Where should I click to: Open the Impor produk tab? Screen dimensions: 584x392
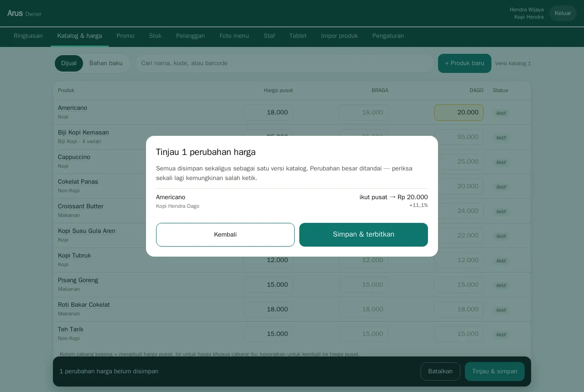(339, 36)
